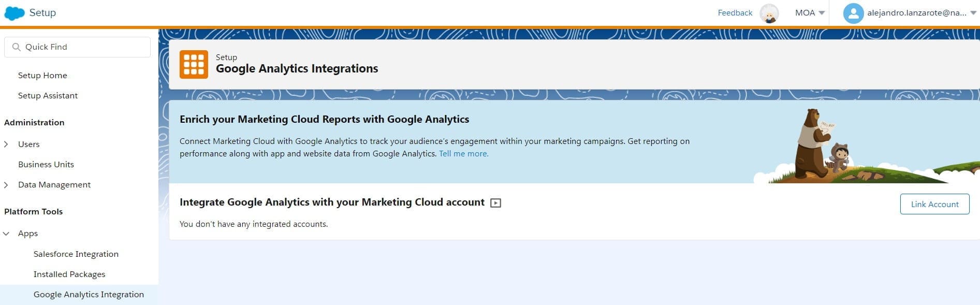Viewport: 980px width, 305px height.
Task: Open Installed Packages under Apps
Action: (69, 274)
